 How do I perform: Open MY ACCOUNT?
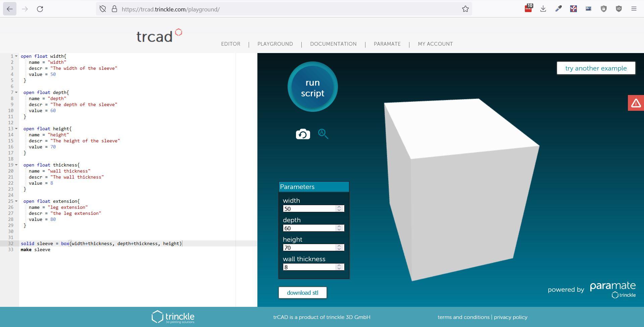pyautogui.click(x=435, y=44)
